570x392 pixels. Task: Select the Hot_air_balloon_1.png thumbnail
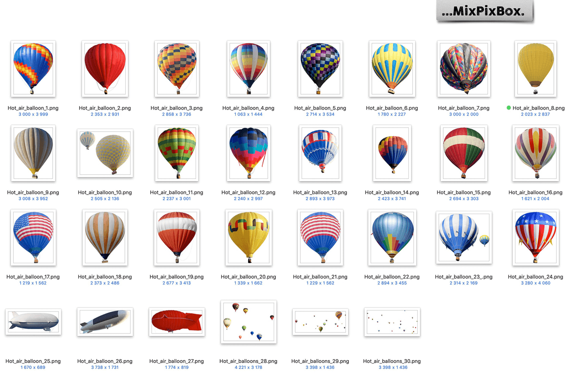pyautogui.click(x=33, y=69)
